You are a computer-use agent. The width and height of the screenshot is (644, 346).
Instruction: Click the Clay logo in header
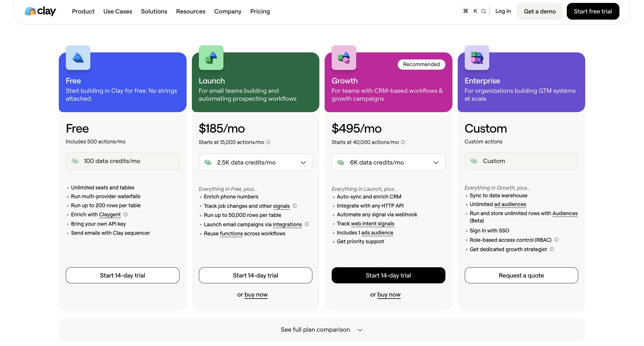point(40,11)
